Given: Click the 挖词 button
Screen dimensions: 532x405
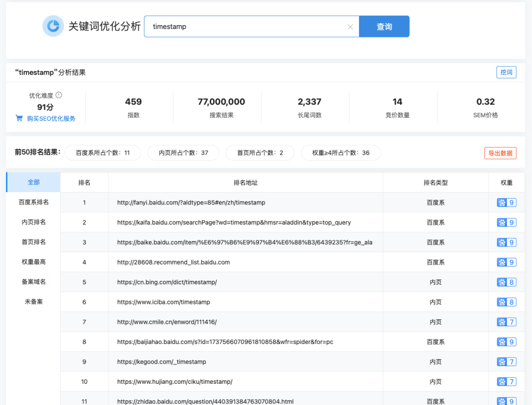Looking at the screenshot, I should click(506, 72).
